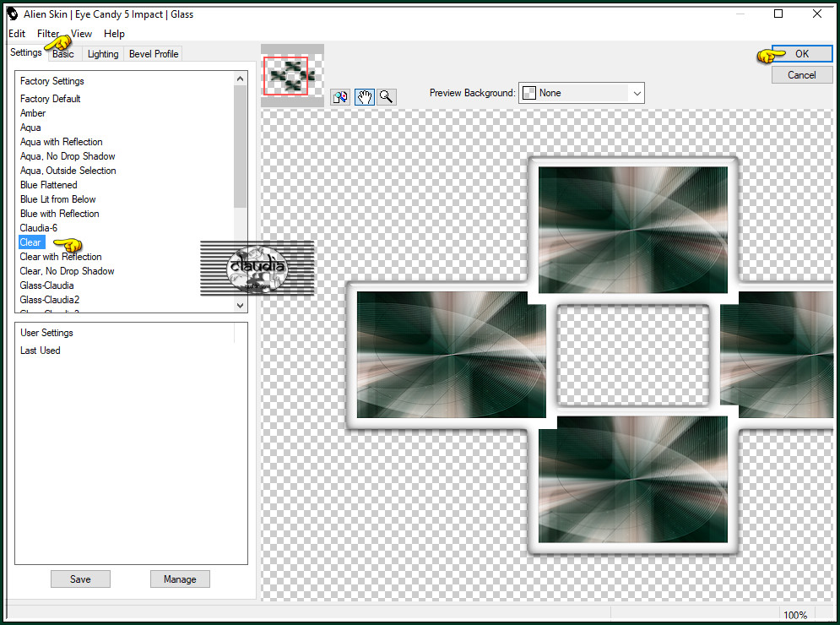Click the User Settings header
Image resolution: width=840 pixels, height=625 pixels.
click(x=46, y=333)
